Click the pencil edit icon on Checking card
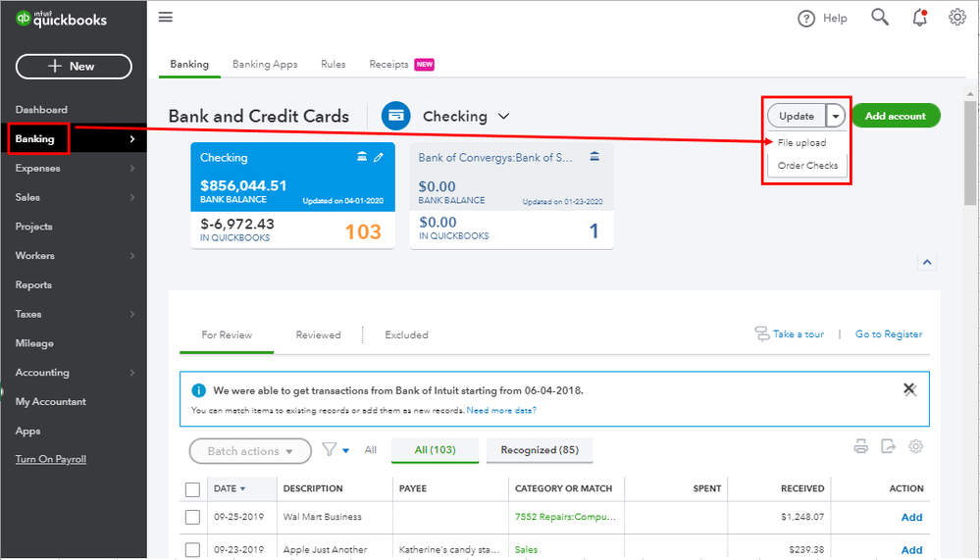The image size is (980, 560). click(x=379, y=157)
